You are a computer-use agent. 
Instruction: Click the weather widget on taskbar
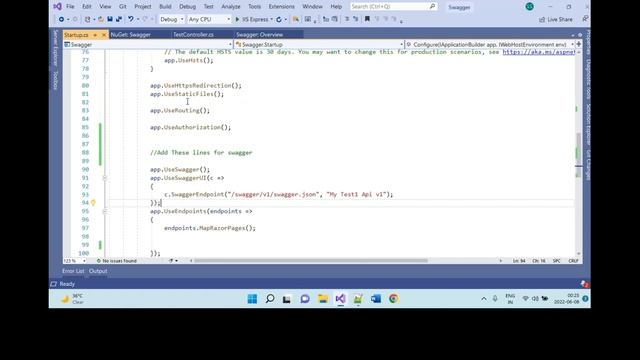72,299
